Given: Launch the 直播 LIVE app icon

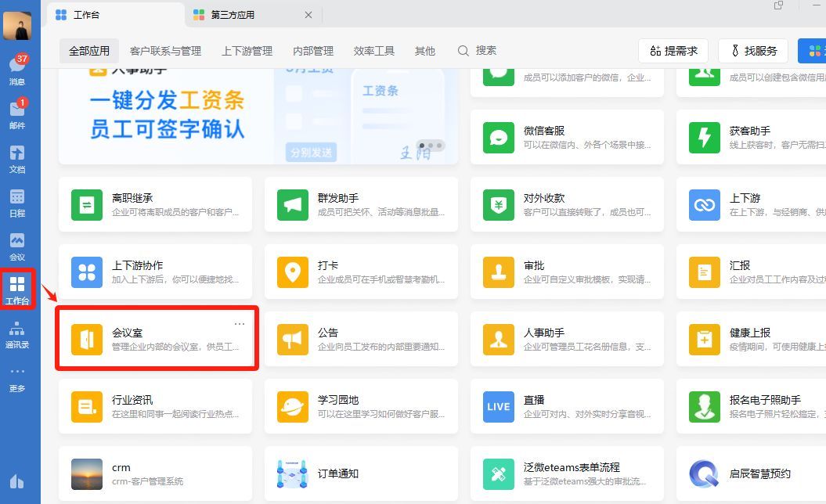Looking at the screenshot, I should 499,407.
